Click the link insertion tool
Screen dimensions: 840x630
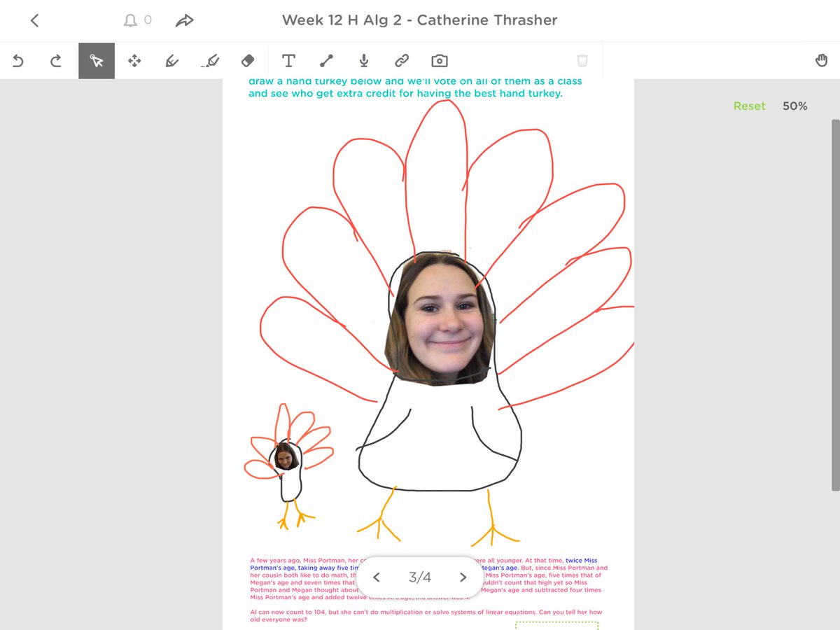401,61
